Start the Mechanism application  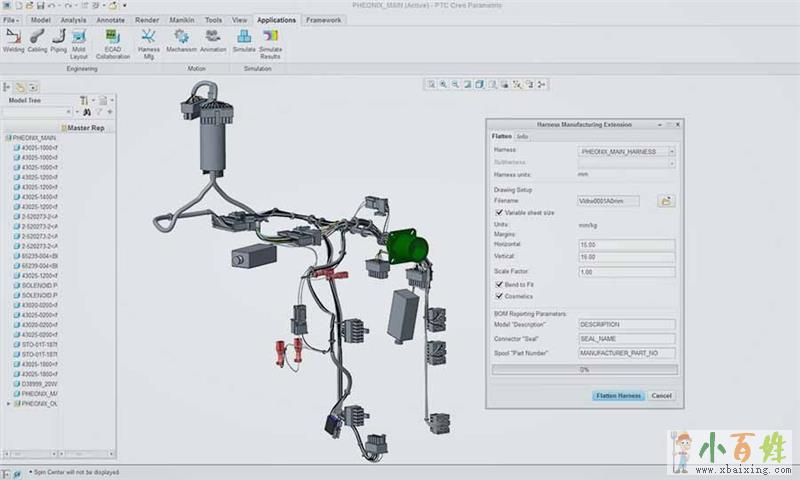pyautogui.click(x=181, y=40)
